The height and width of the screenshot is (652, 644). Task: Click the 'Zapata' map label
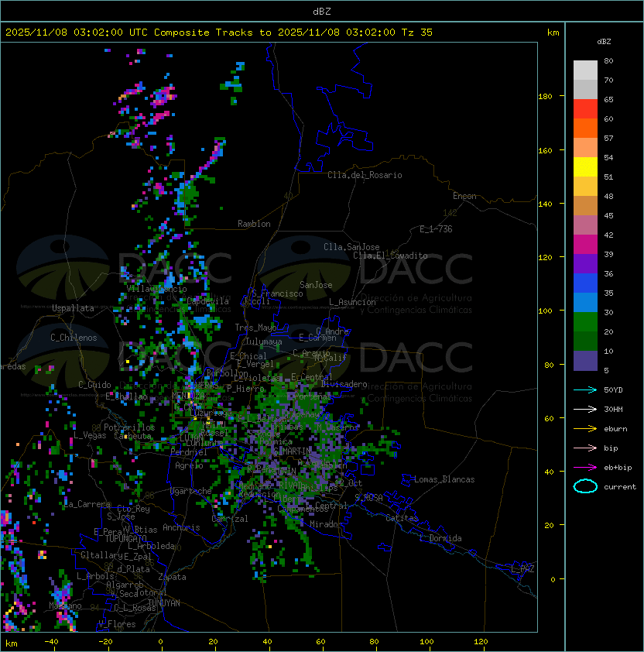[172, 577]
